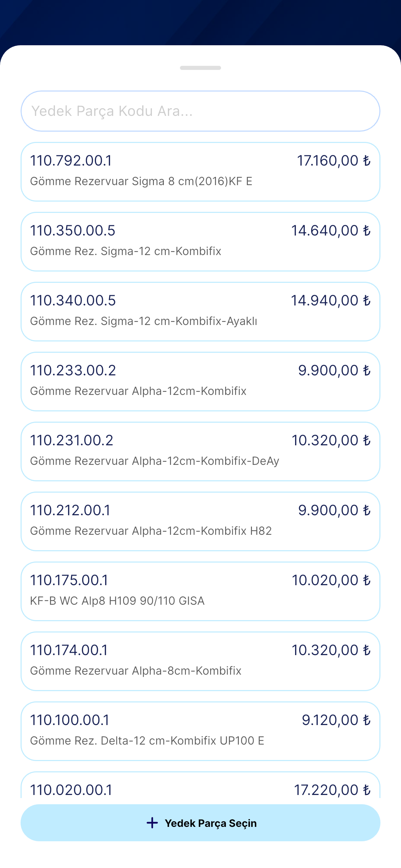401x868 pixels.
Task: Select Gömme Rezervuar Alpha-12cm-Kombifix-DeAy entry
Action: pos(200,451)
